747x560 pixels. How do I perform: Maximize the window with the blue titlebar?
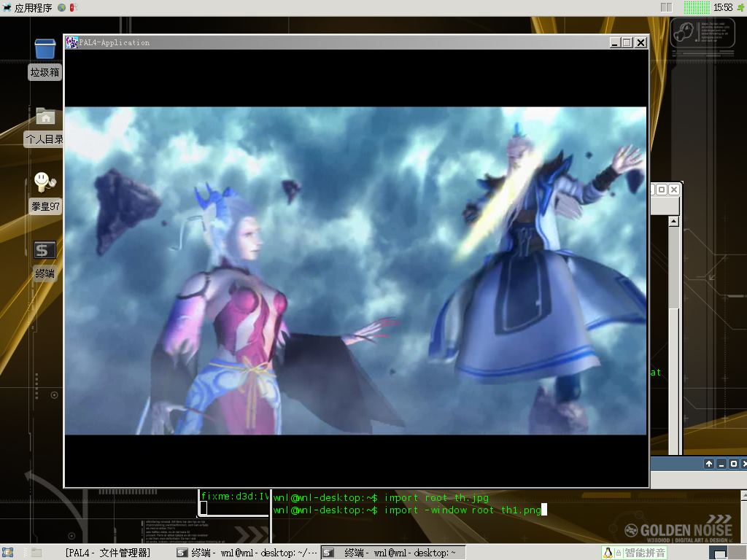[734, 464]
